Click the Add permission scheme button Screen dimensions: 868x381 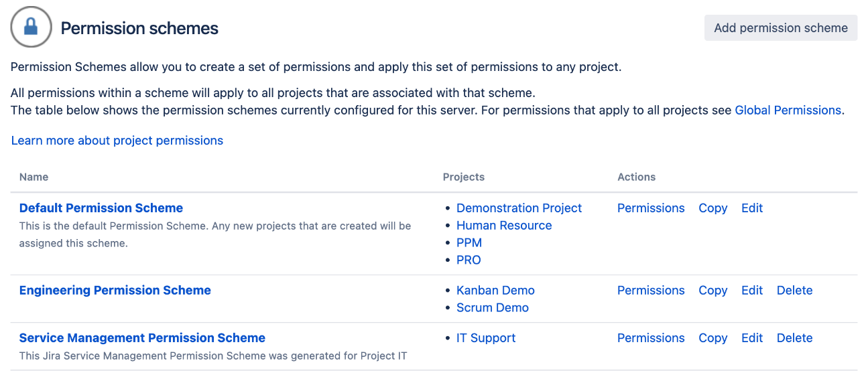[x=781, y=28]
